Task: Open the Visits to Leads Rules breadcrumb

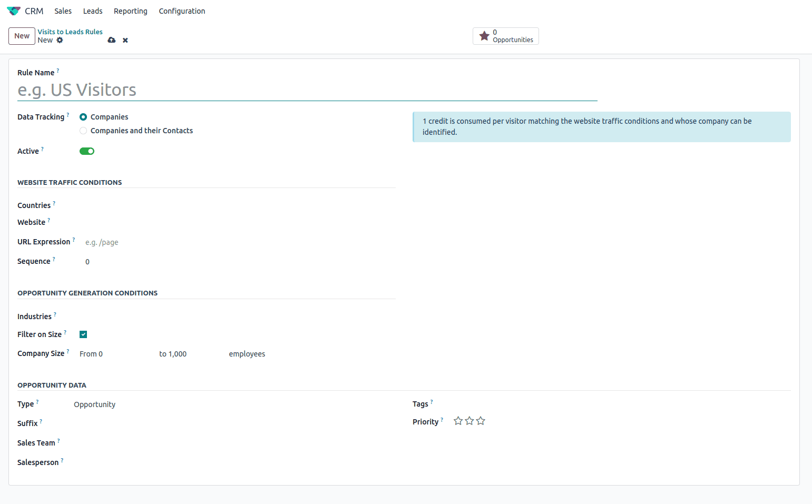Action: (x=70, y=32)
